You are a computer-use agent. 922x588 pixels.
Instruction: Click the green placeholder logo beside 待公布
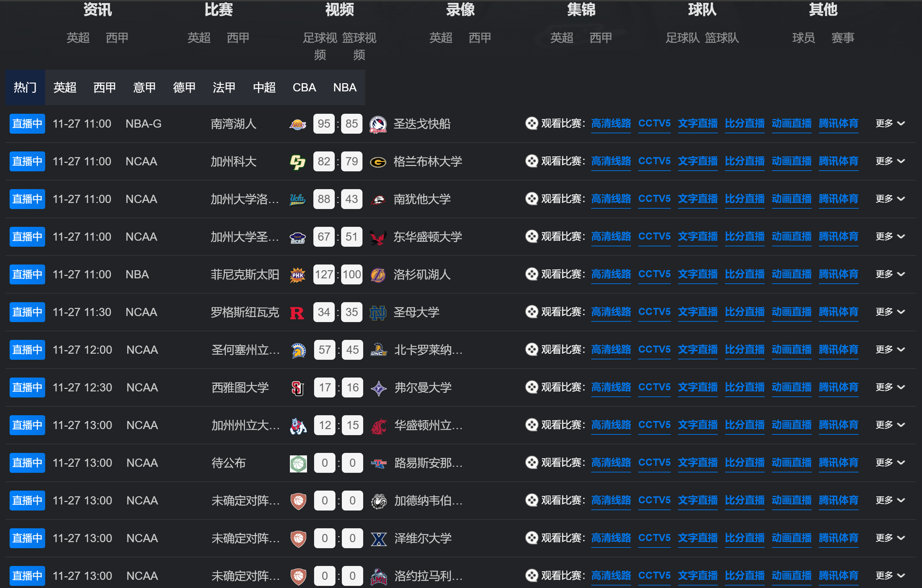pos(298,463)
